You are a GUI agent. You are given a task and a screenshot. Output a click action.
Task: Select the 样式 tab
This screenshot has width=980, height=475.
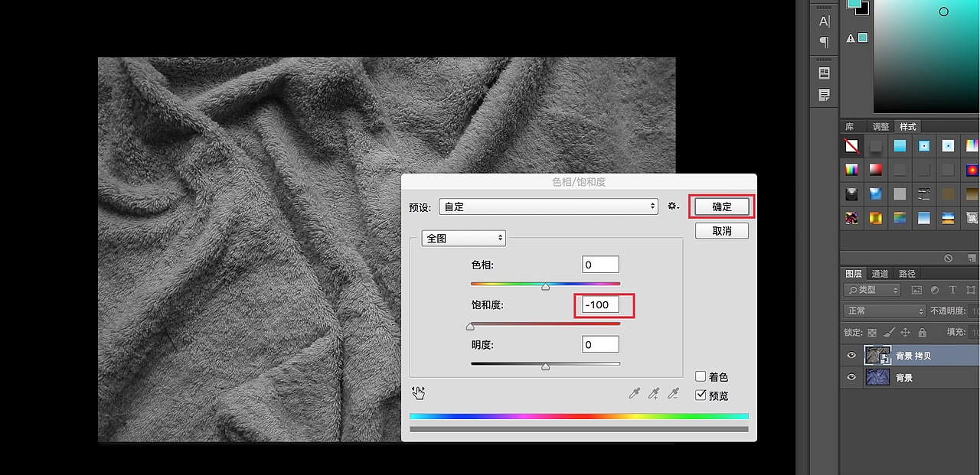click(x=908, y=126)
